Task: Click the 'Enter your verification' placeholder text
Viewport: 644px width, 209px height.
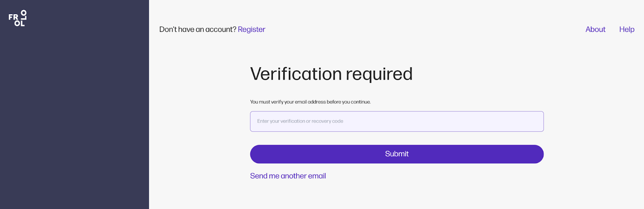Action: (300, 121)
